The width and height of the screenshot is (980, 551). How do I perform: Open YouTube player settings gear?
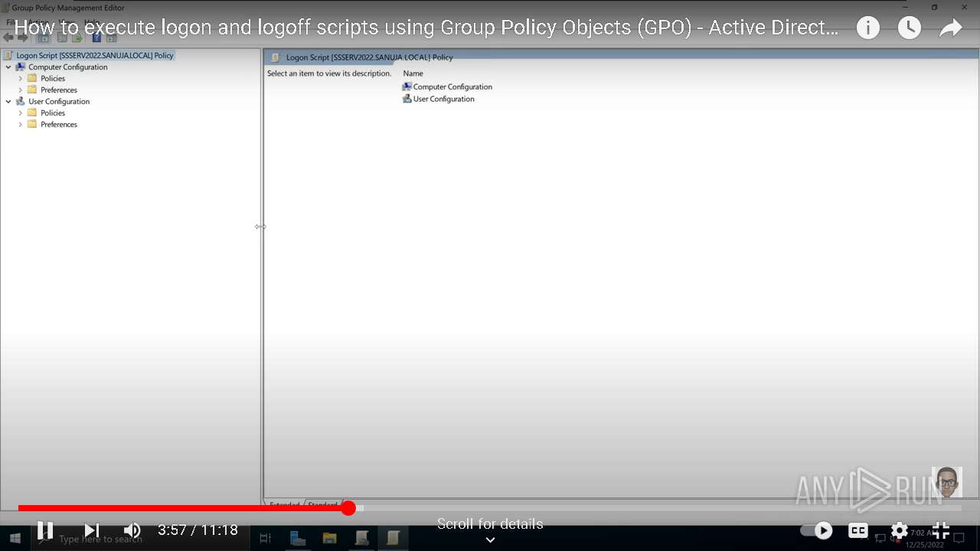[900, 530]
